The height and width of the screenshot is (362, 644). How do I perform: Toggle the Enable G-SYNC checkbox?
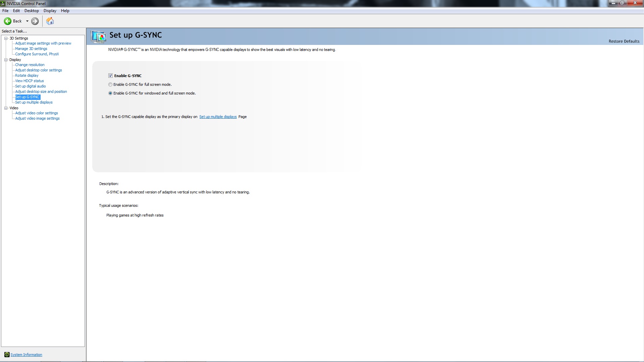[110, 76]
